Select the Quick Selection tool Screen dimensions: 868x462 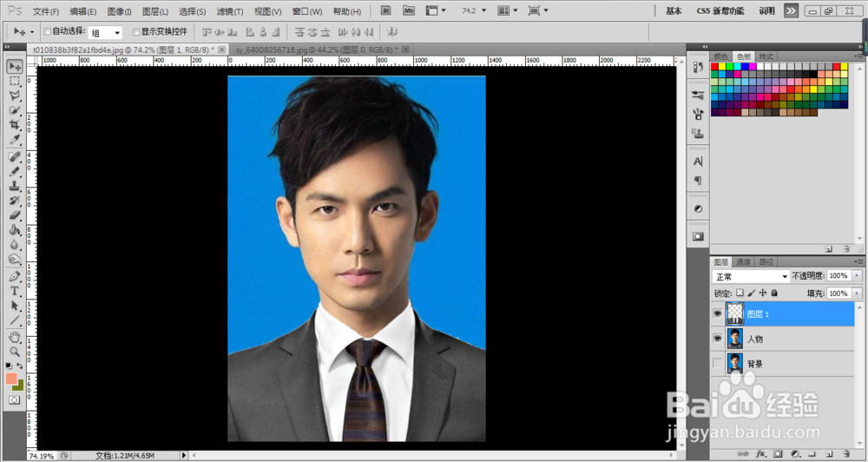pyautogui.click(x=15, y=110)
